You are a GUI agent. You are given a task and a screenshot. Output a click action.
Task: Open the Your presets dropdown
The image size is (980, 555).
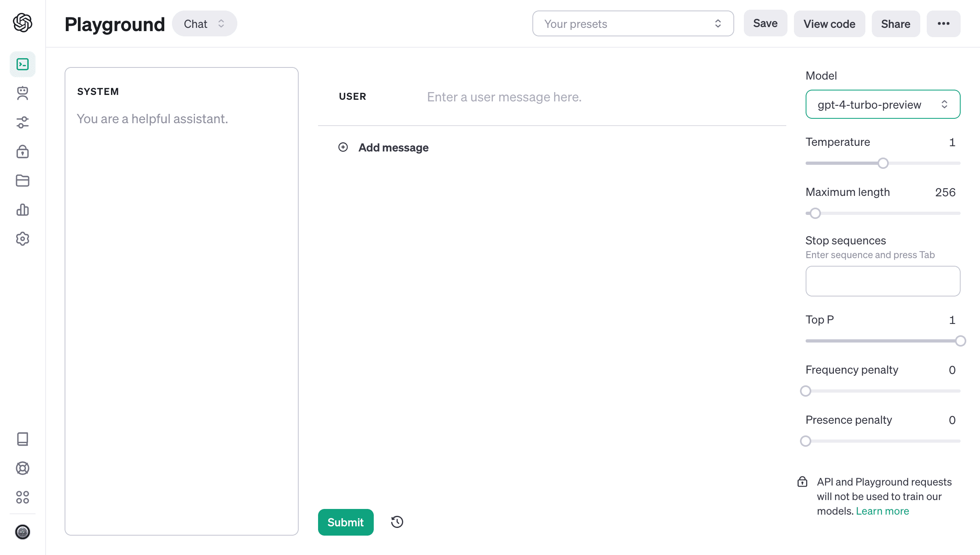[632, 24]
